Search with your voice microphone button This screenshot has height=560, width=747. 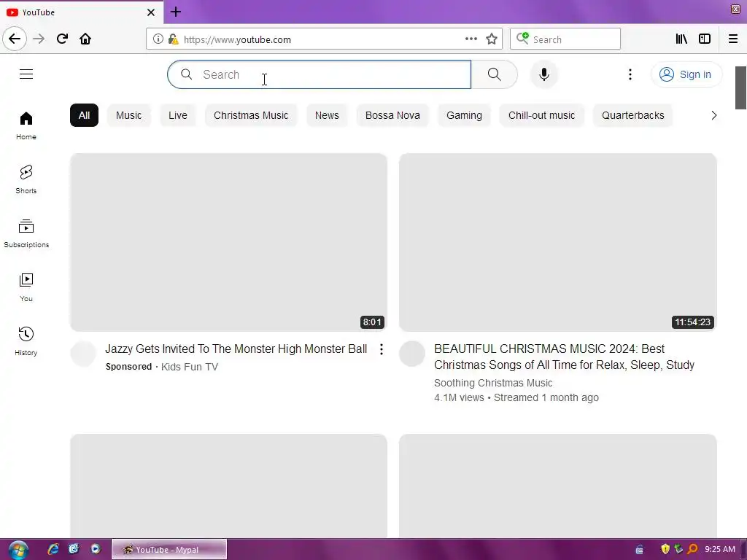(543, 74)
